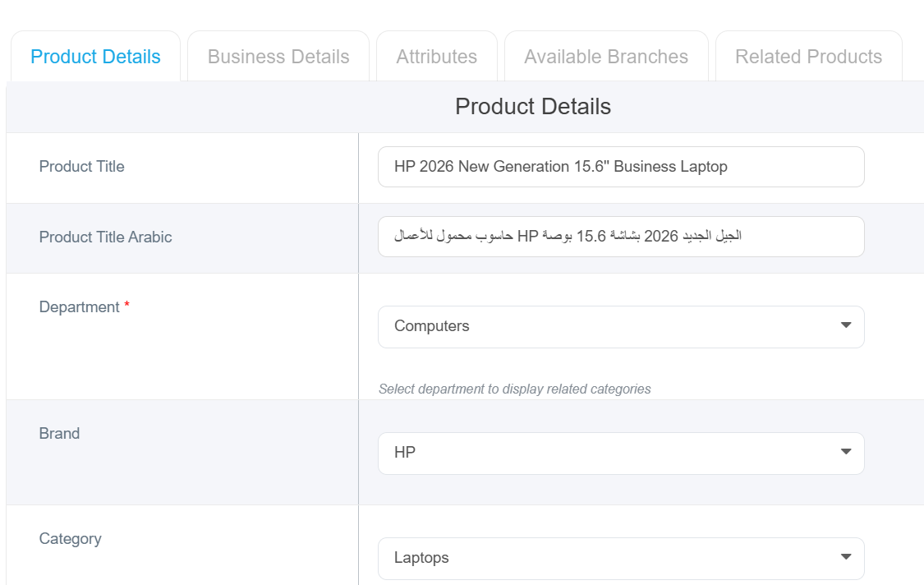The image size is (924, 585).
Task: Open the Business Details tab
Action: click(x=278, y=57)
